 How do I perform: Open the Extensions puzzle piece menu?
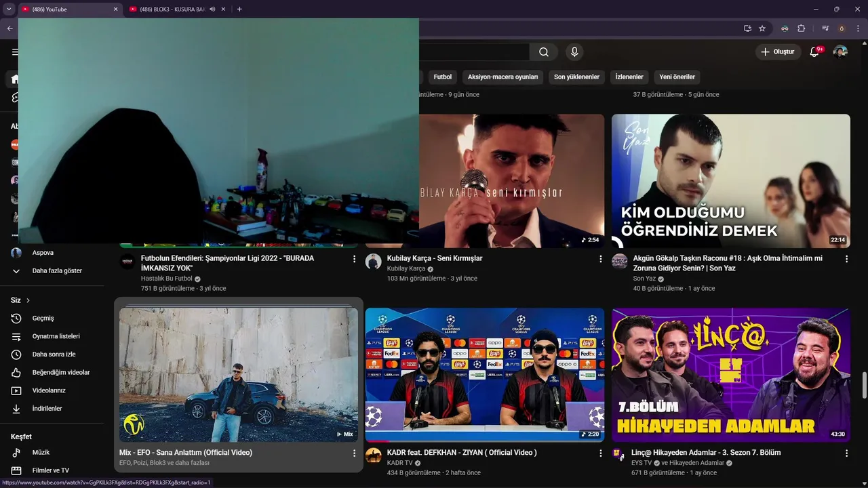pyautogui.click(x=802, y=28)
